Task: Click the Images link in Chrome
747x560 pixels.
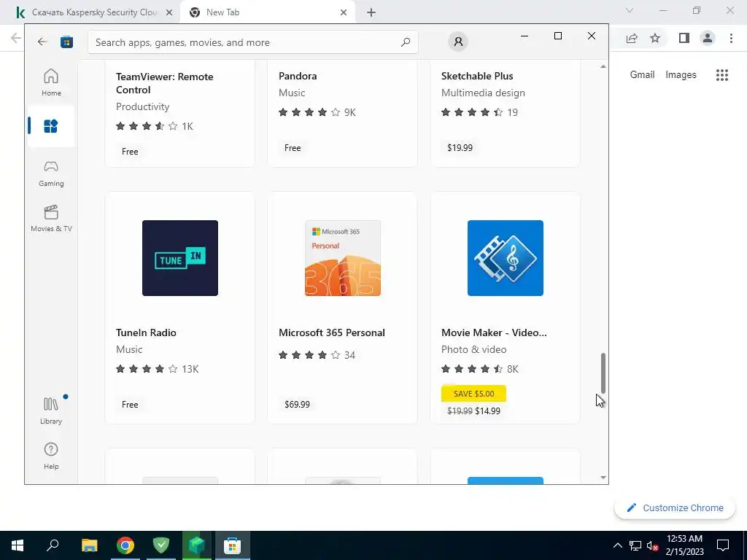Action: click(x=681, y=75)
